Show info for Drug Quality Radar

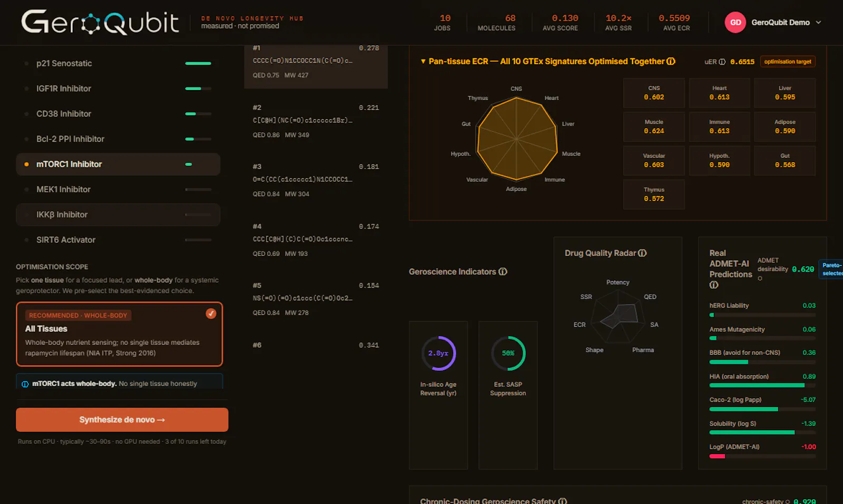[x=642, y=253]
